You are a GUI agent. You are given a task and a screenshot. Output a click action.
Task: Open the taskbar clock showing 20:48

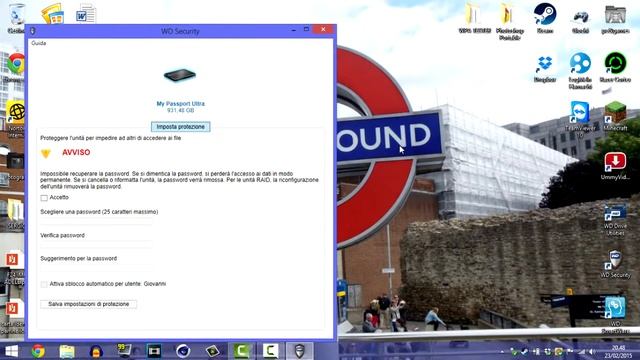(618, 351)
